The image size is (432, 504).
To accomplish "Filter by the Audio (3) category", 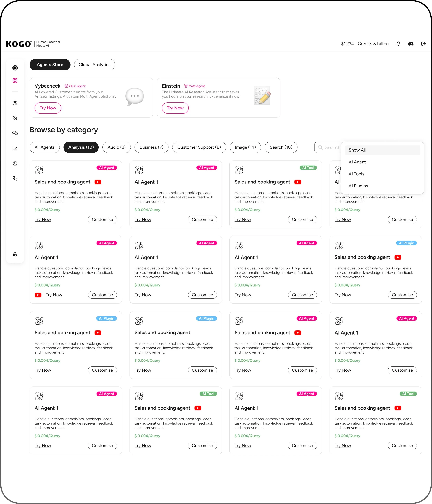I will coord(116,147).
